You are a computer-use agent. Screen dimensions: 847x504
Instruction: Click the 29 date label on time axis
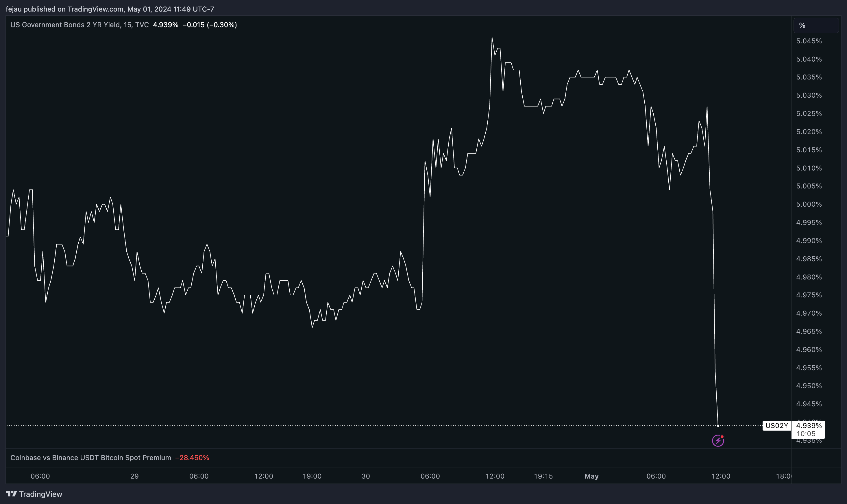tap(134, 476)
